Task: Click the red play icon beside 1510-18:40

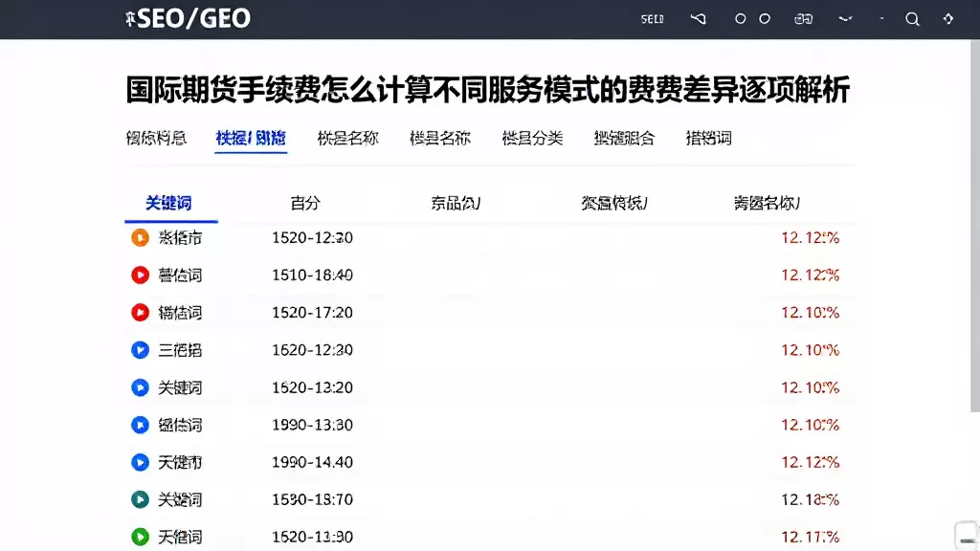Action: click(x=140, y=275)
